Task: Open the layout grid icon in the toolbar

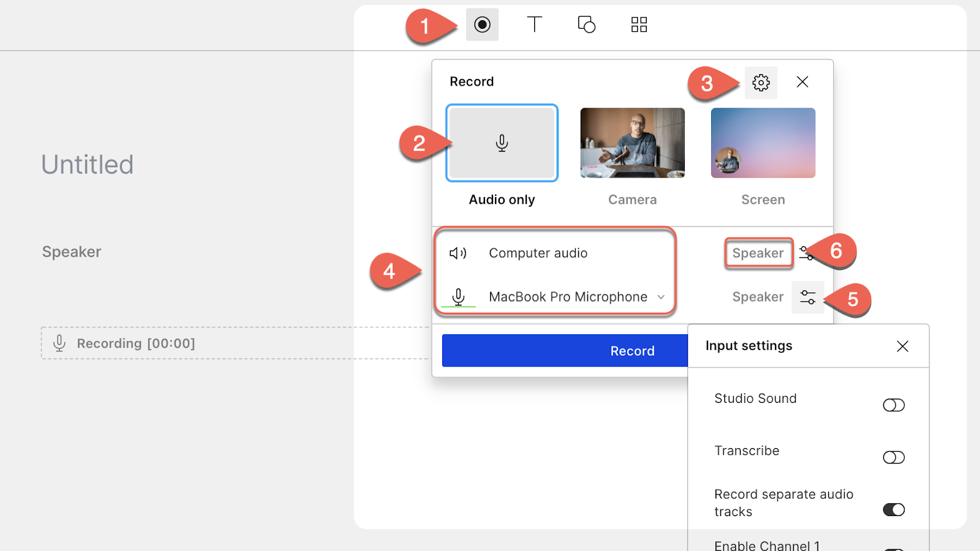Action: click(x=638, y=24)
